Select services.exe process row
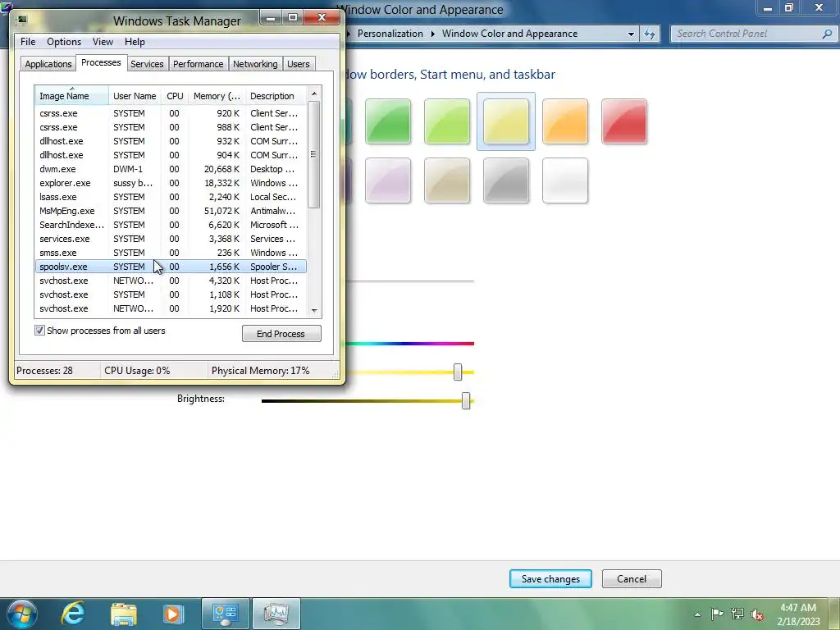The width and height of the screenshot is (840, 630). [x=171, y=239]
